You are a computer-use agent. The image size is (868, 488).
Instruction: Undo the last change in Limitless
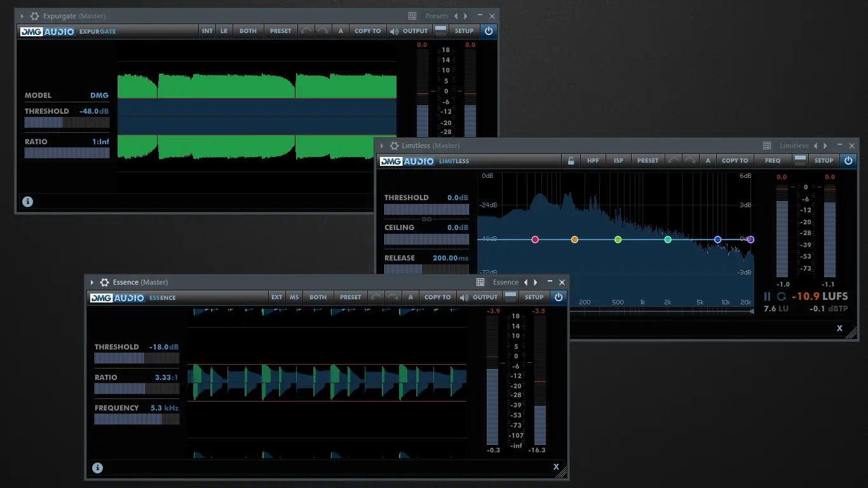pyautogui.click(x=674, y=161)
